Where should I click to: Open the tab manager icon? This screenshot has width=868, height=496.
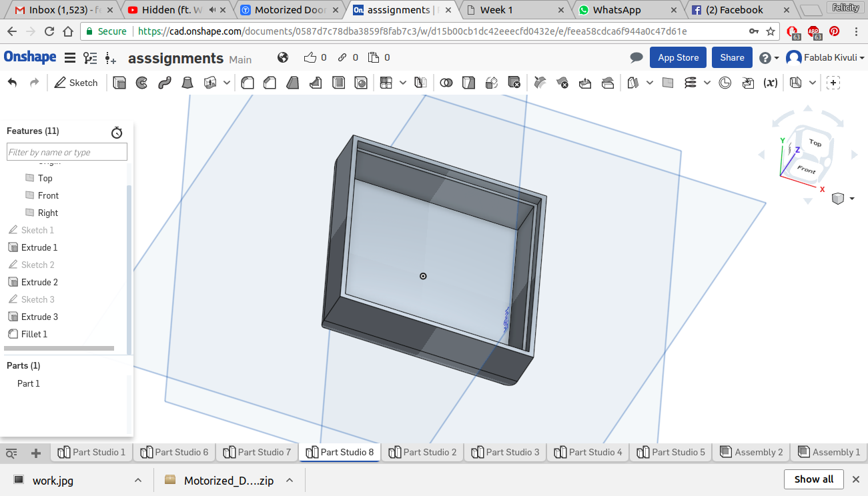(11, 453)
